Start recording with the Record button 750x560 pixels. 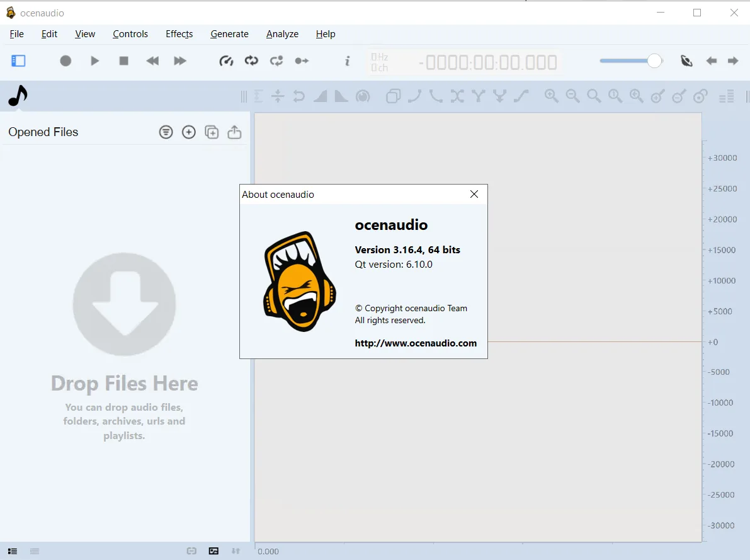coord(65,60)
